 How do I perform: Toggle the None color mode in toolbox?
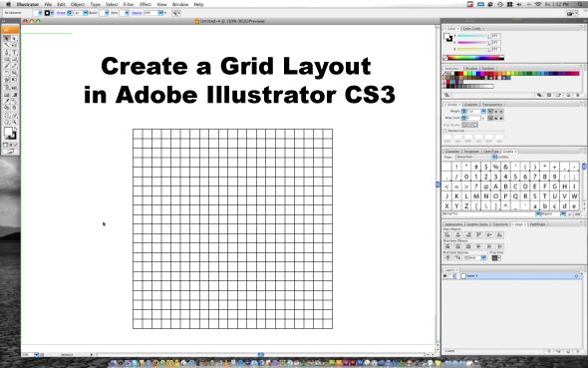point(15,145)
